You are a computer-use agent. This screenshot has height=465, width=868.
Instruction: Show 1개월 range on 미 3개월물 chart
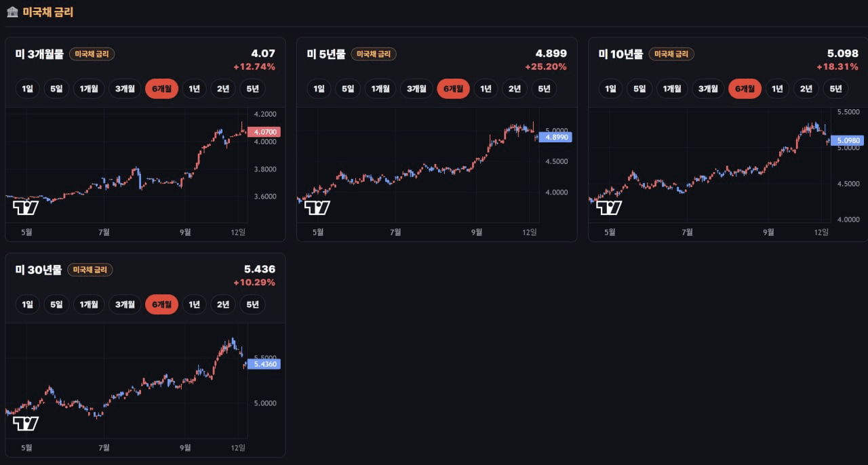click(89, 89)
